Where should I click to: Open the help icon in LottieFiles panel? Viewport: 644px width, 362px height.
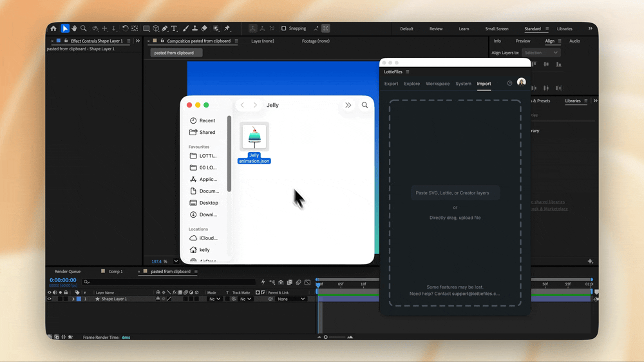[x=509, y=83]
